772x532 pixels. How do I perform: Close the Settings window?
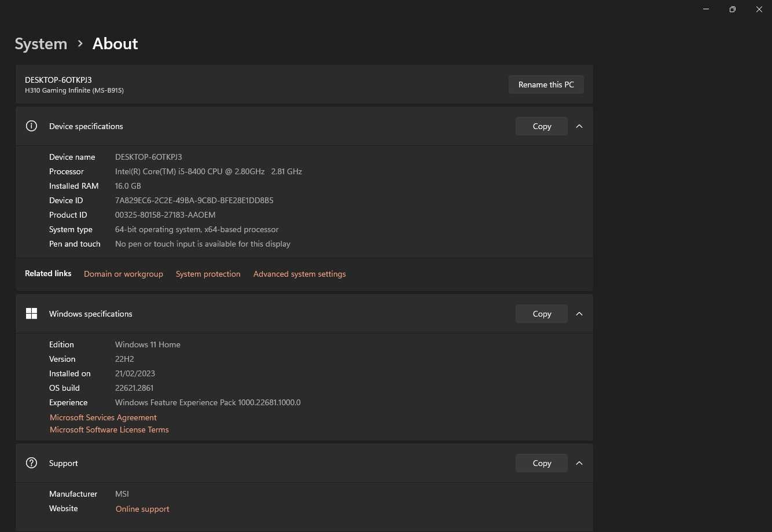click(x=759, y=9)
